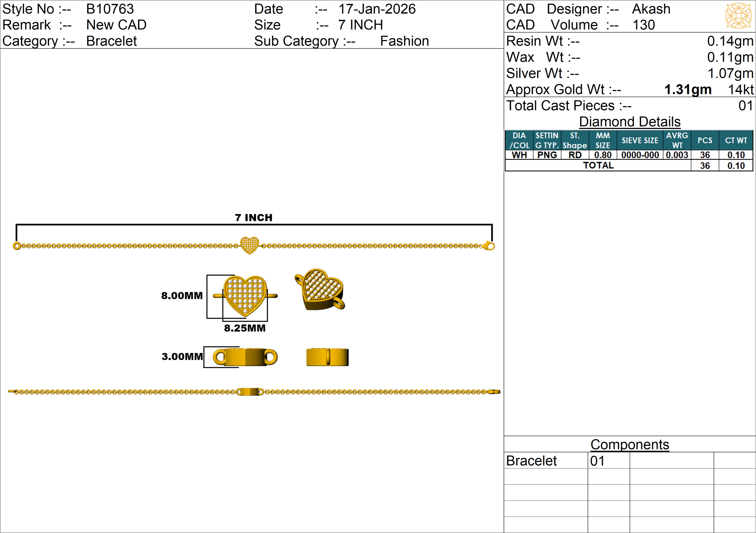Click the style number B10763
Screen dimensions: 756x533
point(110,9)
